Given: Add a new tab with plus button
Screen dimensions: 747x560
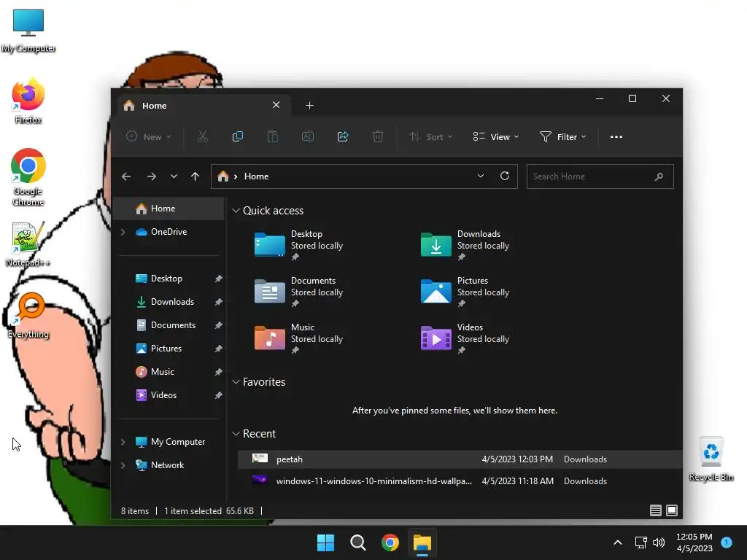Looking at the screenshot, I should click(x=309, y=105).
